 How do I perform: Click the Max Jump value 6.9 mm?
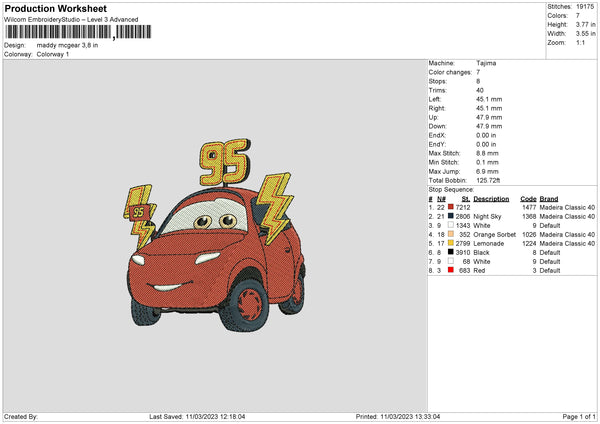pyautogui.click(x=488, y=171)
